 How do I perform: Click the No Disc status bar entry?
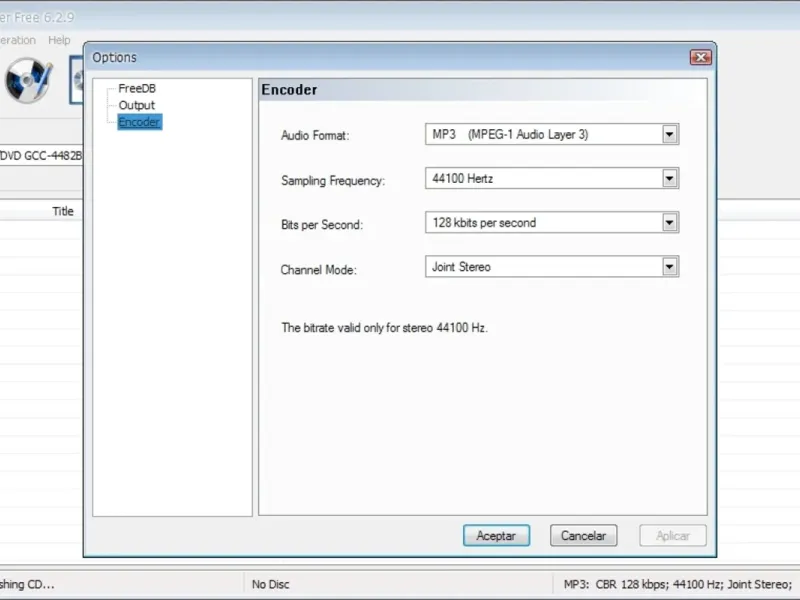[x=270, y=584]
